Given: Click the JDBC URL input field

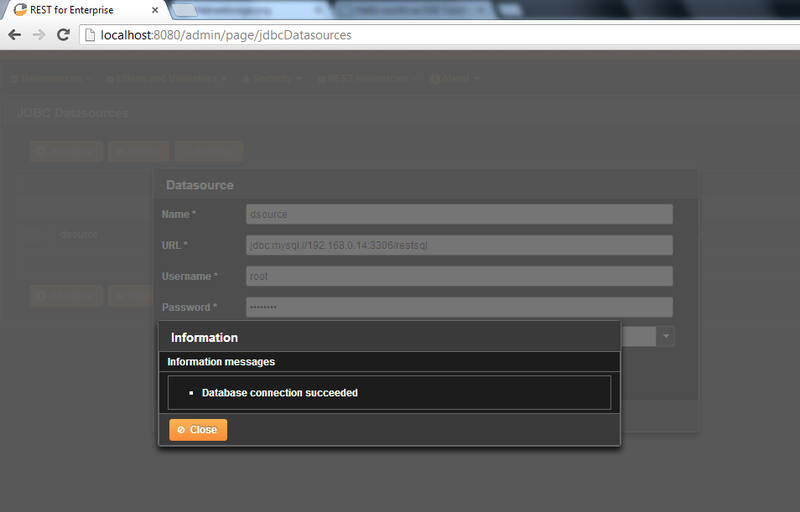Looking at the screenshot, I should [459, 245].
